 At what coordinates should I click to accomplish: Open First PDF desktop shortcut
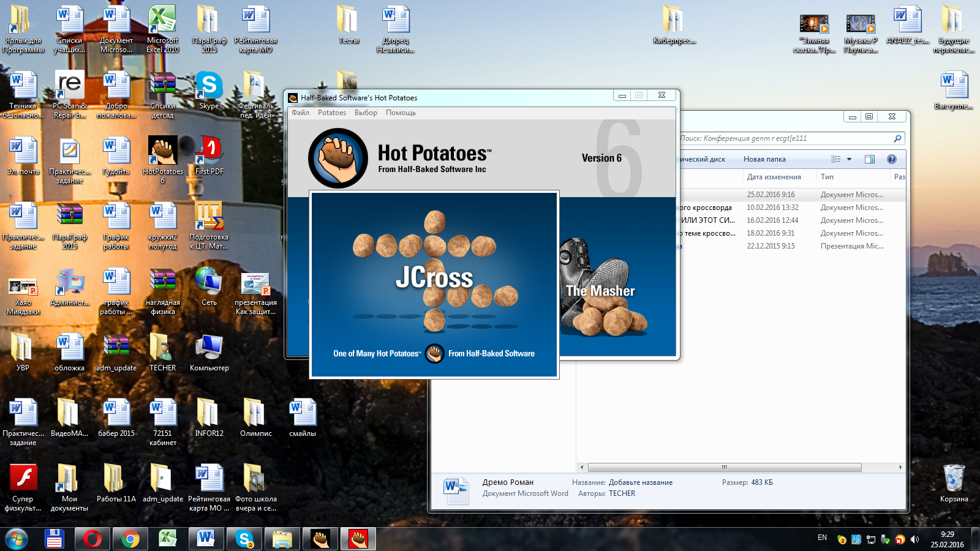(x=209, y=156)
